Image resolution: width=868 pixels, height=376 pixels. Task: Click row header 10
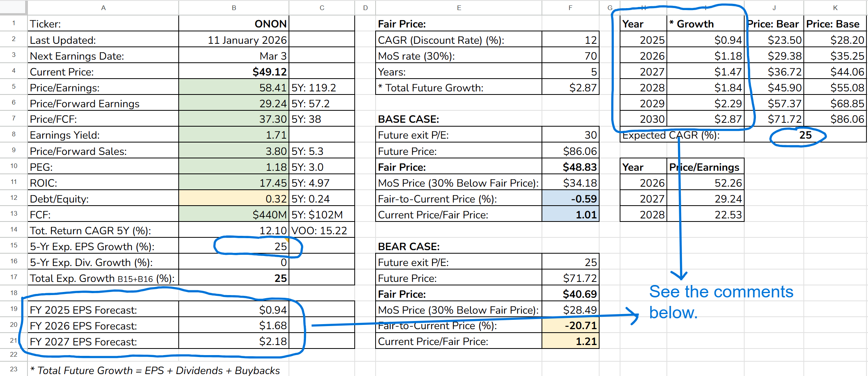pyautogui.click(x=14, y=166)
